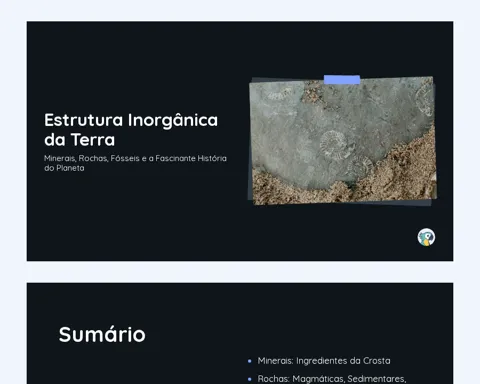This screenshot has height=384, width=480.
Task: Click the faint ammonite at photo's upper left
Action: tap(278, 94)
